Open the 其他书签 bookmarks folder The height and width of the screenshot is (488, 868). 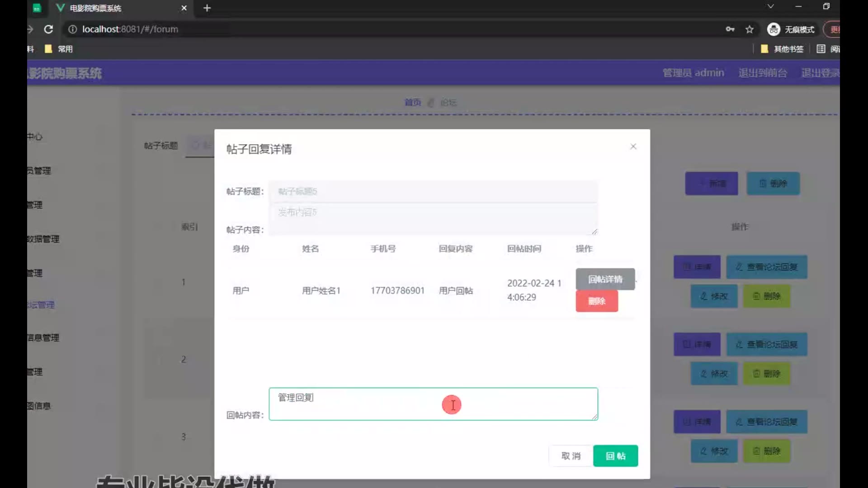(x=783, y=49)
